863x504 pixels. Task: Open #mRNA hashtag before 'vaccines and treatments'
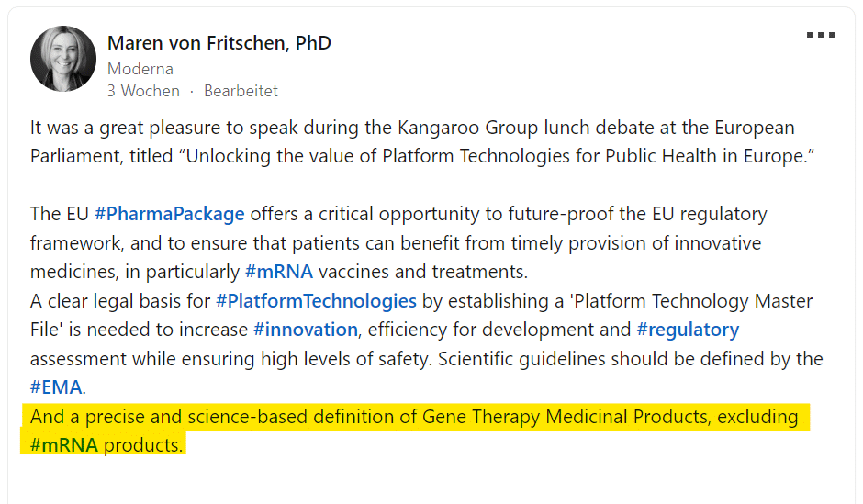tap(279, 272)
